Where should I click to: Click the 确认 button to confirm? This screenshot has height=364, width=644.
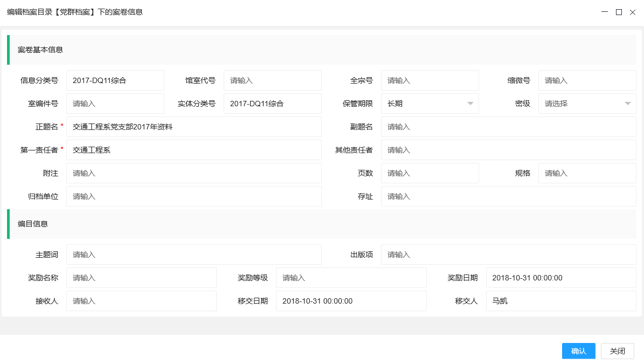click(x=578, y=351)
